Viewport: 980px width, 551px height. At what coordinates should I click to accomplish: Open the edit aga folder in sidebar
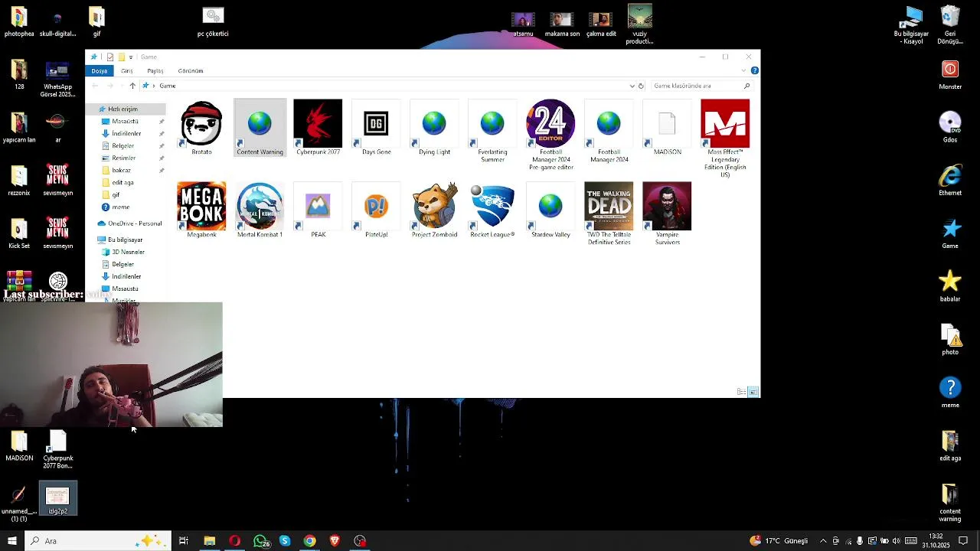[122, 182]
